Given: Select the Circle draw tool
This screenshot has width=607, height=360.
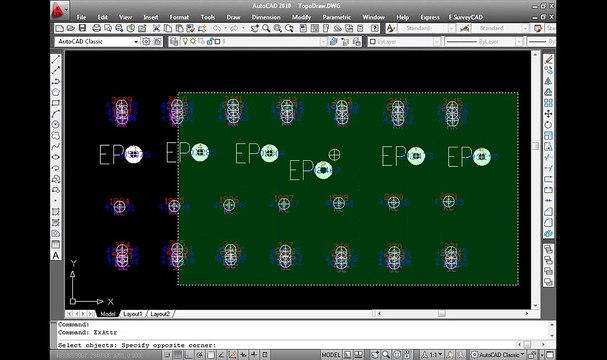Looking at the screenshot, I should [56, 124].
